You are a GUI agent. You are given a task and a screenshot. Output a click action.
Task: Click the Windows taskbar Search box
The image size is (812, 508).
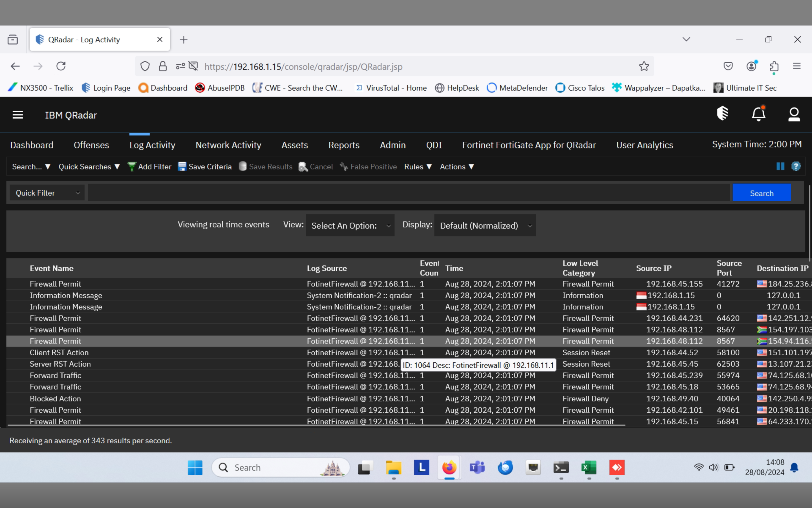pyautogui.click(x=281, y=467)
